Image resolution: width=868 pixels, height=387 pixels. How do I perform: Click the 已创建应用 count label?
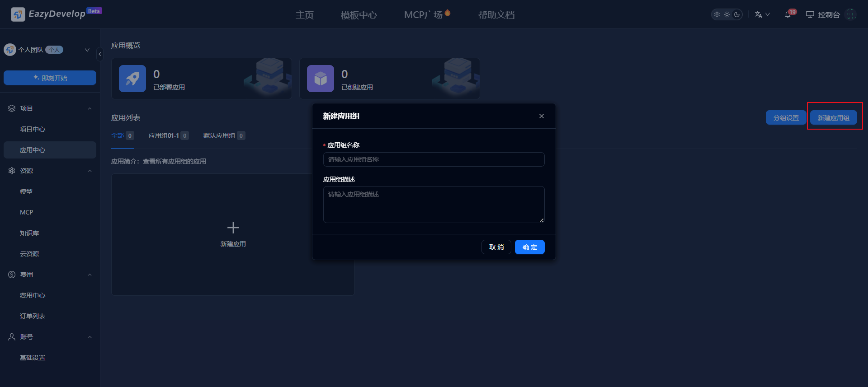click(357, 87)
